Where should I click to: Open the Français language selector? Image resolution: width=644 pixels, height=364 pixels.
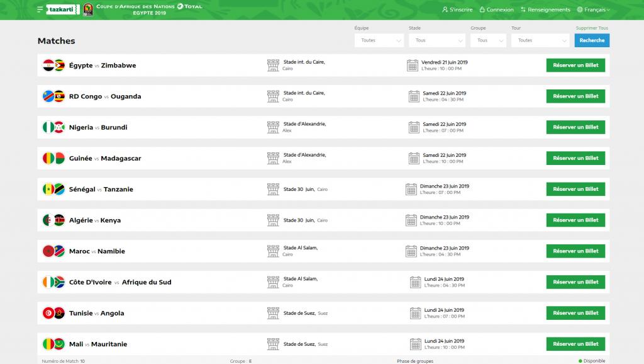(x=594, y=9)
